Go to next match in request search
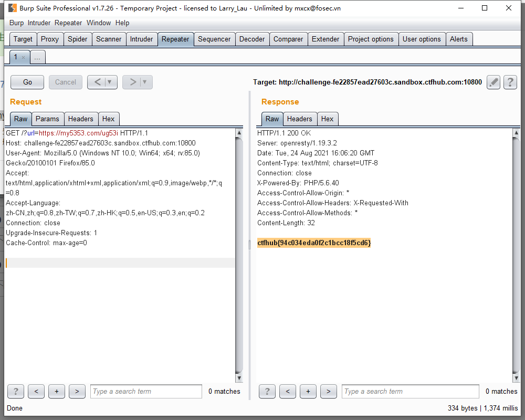 coord(77,391)
